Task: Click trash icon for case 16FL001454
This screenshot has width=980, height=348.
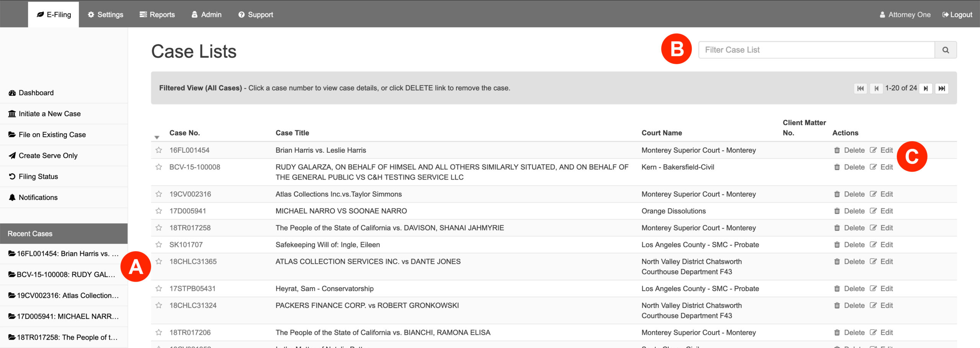Action: point(837,150)
